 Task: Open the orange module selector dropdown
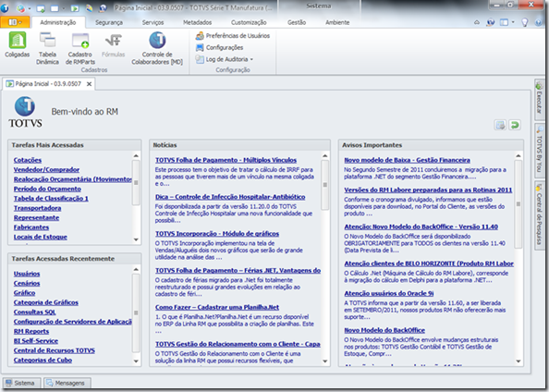[x=15, y=22]
